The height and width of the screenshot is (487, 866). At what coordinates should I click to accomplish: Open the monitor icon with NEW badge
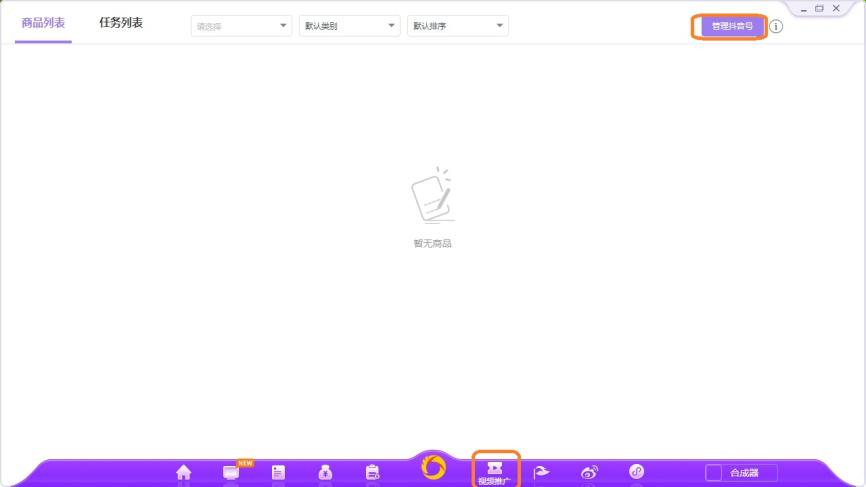[231, 473]
